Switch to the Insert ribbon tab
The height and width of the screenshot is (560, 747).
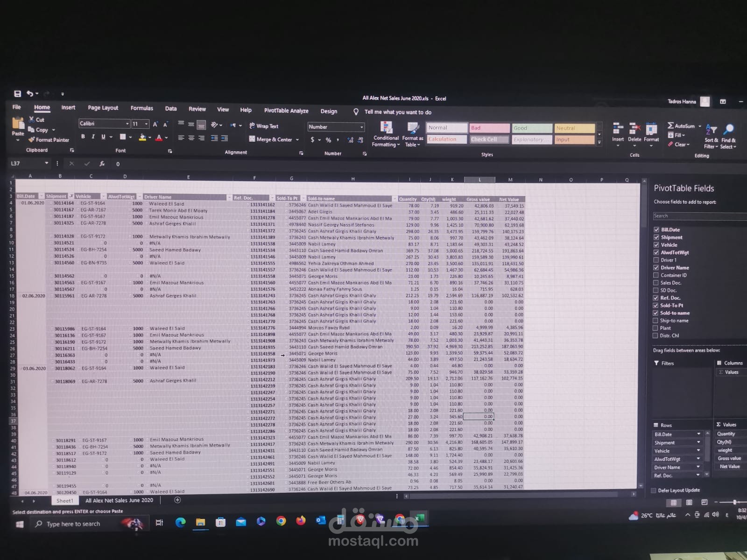click(68, 107)
